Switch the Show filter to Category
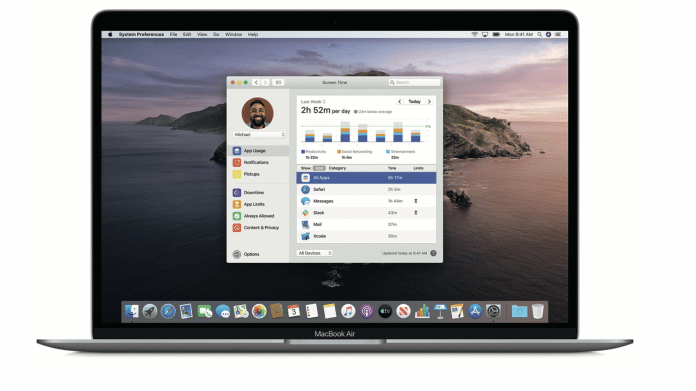The height and width of the screenshot is (391, 696). pyautogui.click(x=337, y=168)
